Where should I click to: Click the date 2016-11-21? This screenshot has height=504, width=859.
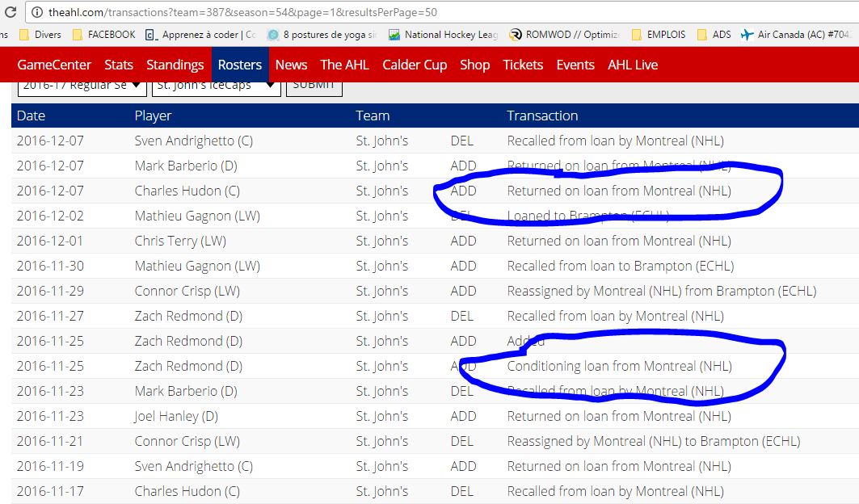[x=50, y=442]
